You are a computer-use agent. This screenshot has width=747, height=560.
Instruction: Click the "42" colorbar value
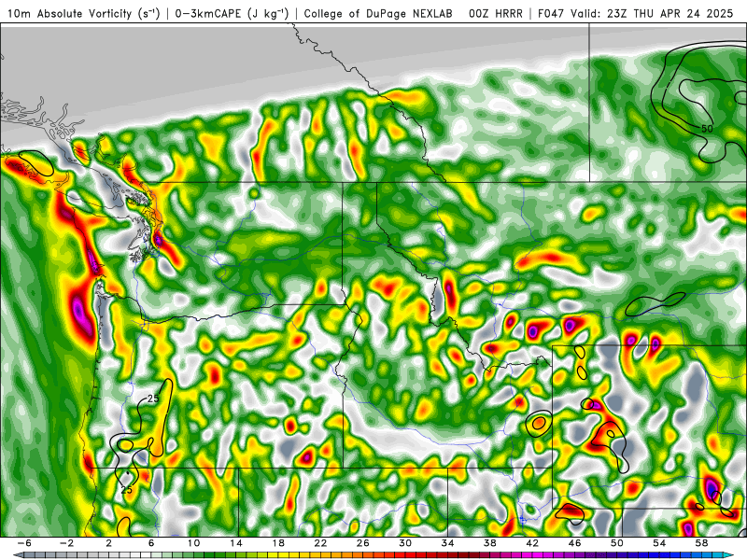click(532, 543)
